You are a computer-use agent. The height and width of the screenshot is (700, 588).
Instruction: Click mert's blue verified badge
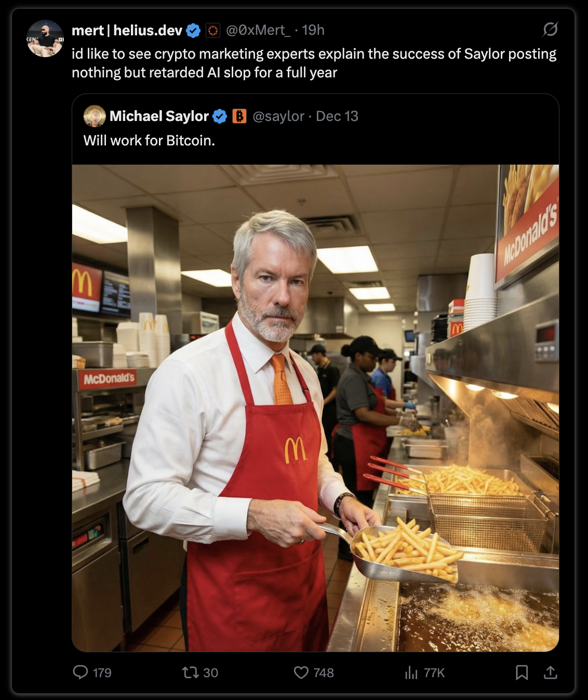click(x=193, y=31)
